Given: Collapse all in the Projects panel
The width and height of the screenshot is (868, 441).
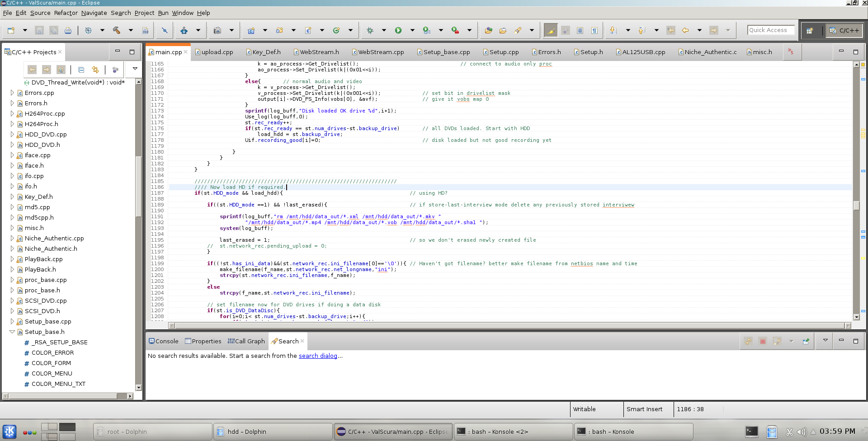Looking at the screenshot, I should 81,70.
